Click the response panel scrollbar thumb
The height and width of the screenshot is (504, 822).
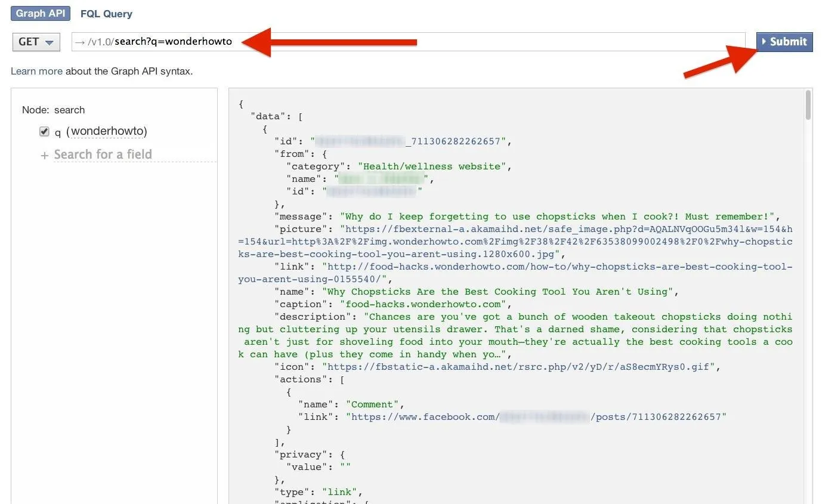pyautogui.click(x=808, y=104)
